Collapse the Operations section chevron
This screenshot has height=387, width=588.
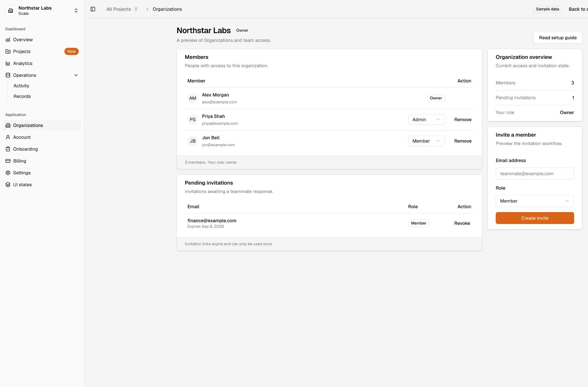tap(76, 75)
